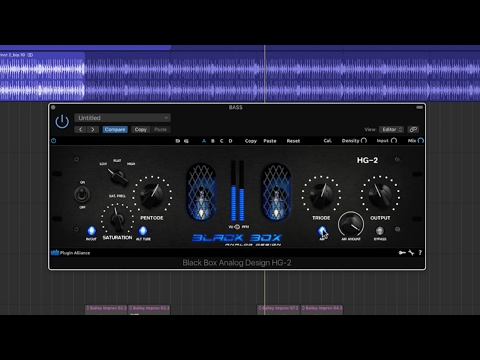This screenshot has height=360, width=480.
Task: Toggle the VU/PPM meter switch
Action: [x=237, y=227]
